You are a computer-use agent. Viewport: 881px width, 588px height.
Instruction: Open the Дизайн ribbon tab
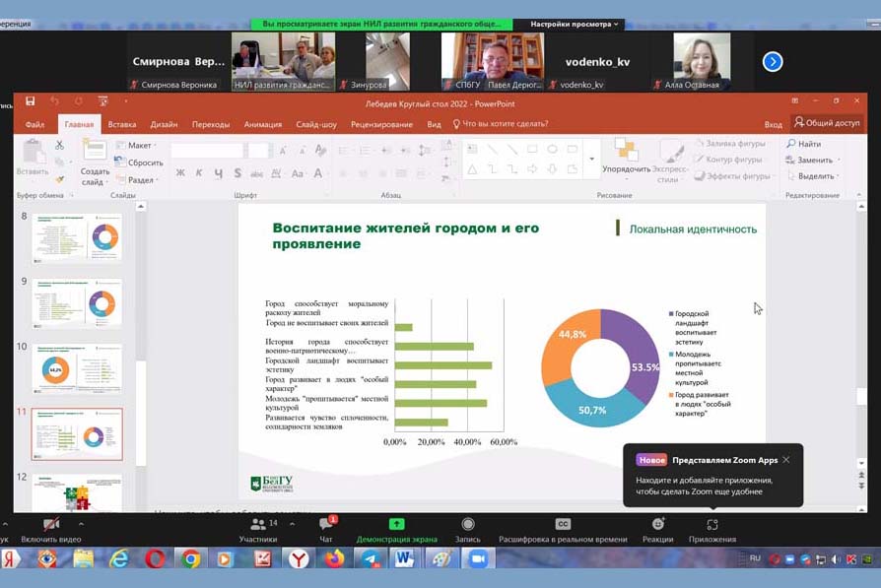pos(164,124)
